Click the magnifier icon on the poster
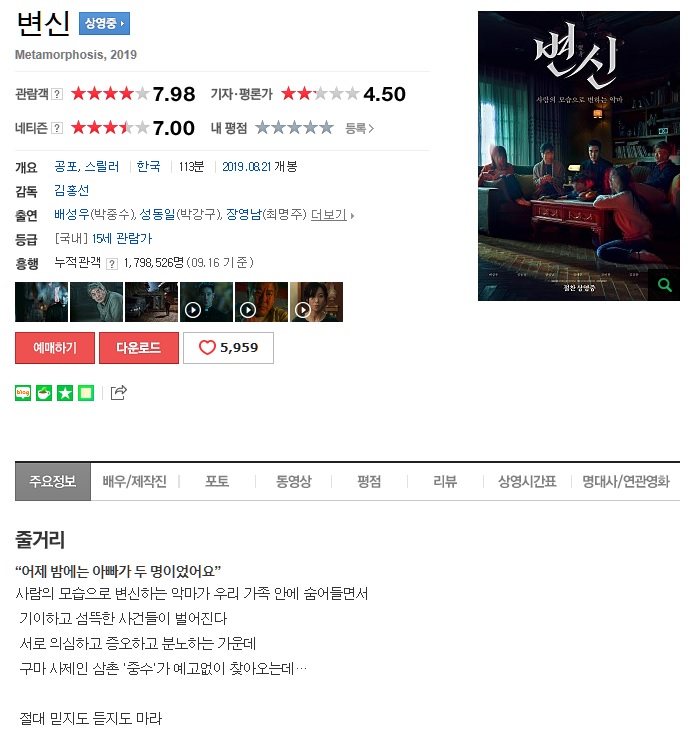The height and width of the screenshot is (736, 700). coord(664,285)
